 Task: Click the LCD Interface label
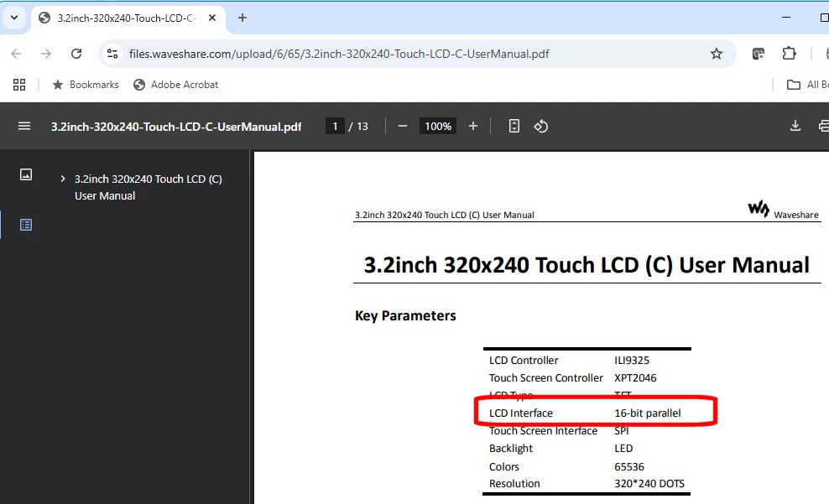point(521,413)
